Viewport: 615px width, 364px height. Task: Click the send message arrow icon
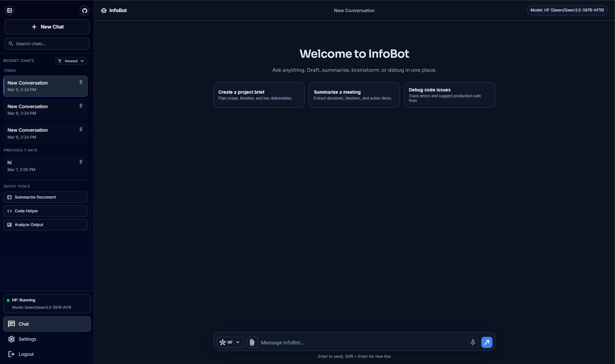487,342
